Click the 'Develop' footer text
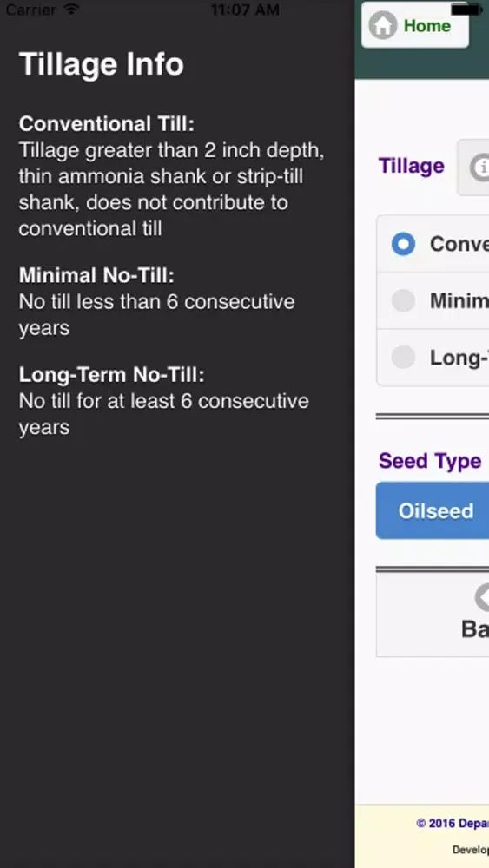The image size is (489, 868). pyautogui.click(x=471, y=850)
